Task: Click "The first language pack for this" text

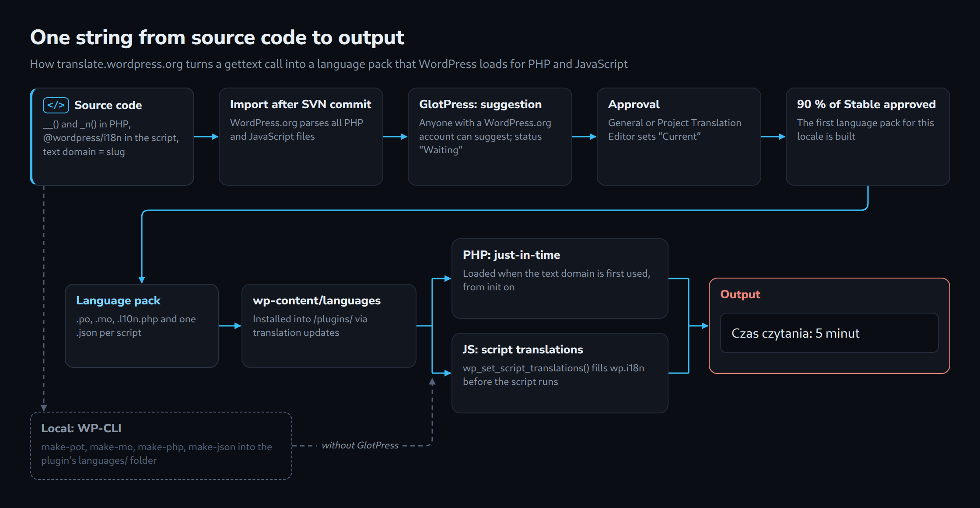Action: tap(865, 123)
